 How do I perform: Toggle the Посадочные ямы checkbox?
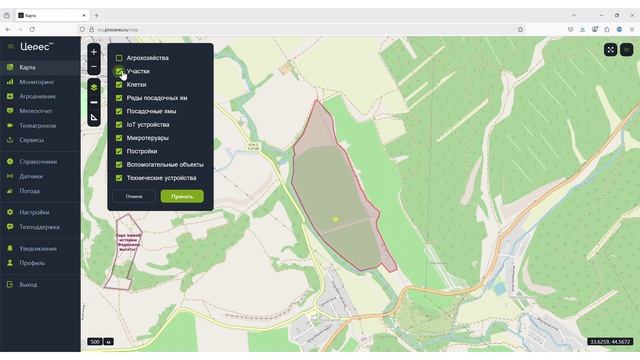119,111
